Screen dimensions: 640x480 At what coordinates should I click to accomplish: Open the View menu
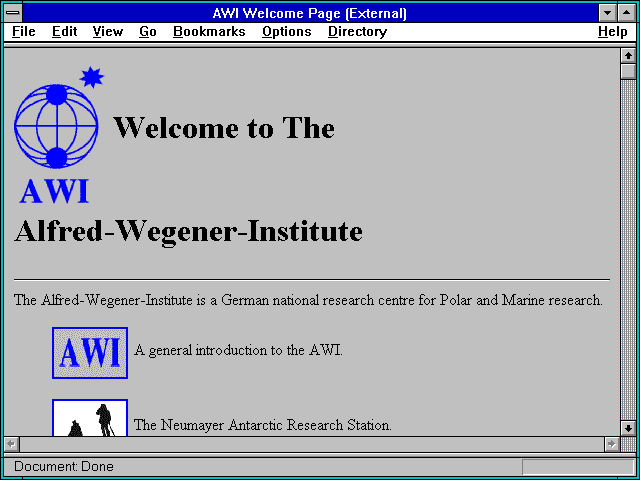click(x=108, y=31)
